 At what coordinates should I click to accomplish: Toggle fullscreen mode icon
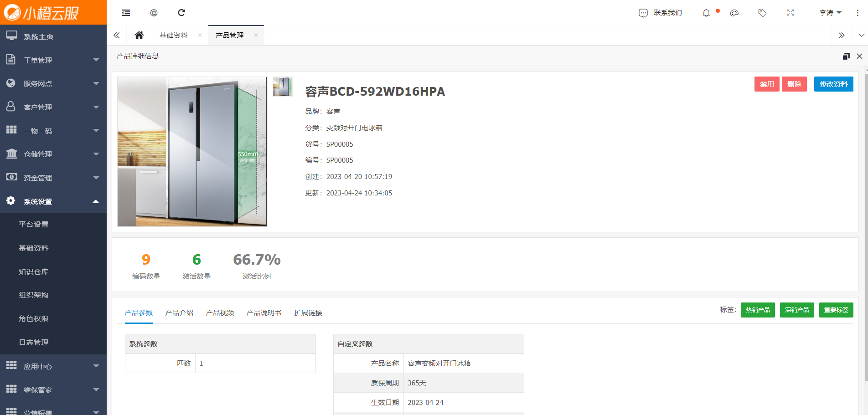point(790,13)
